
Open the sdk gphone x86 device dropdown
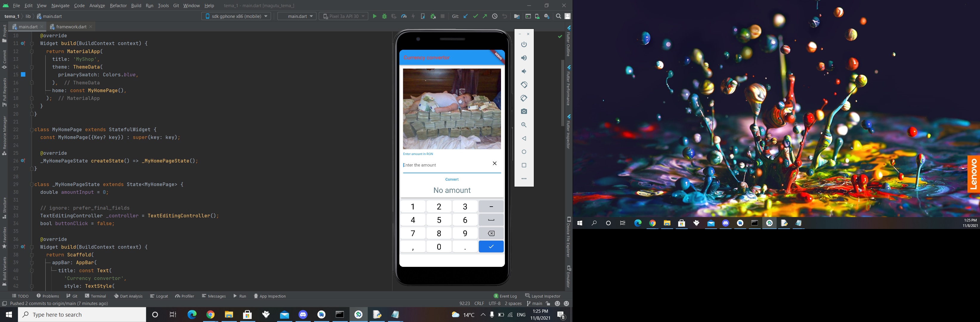(236, 16)
